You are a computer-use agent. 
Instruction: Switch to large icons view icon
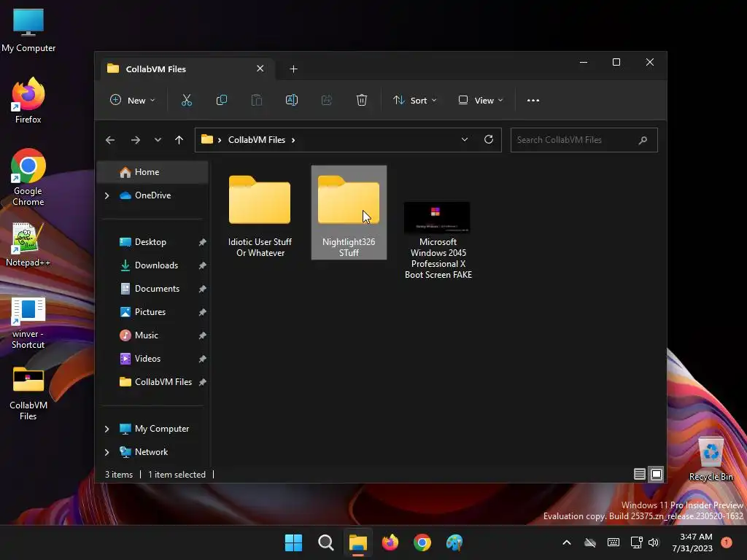(x=657, y=474)
